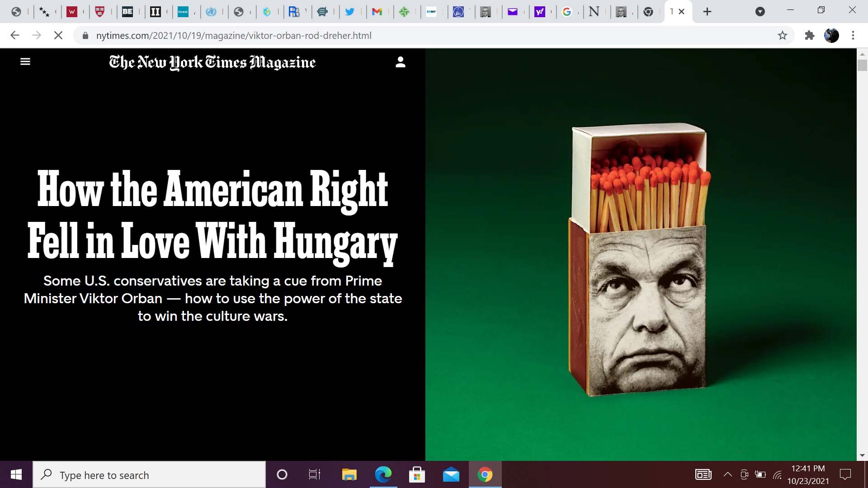Screen dimensions: 868x488
Task: Stop loading the page
Action: (58, 35)
